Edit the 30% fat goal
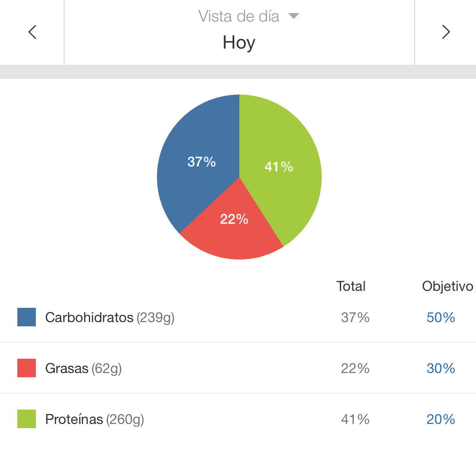This screenshot has width=476, height=449. tap(441, 368)
